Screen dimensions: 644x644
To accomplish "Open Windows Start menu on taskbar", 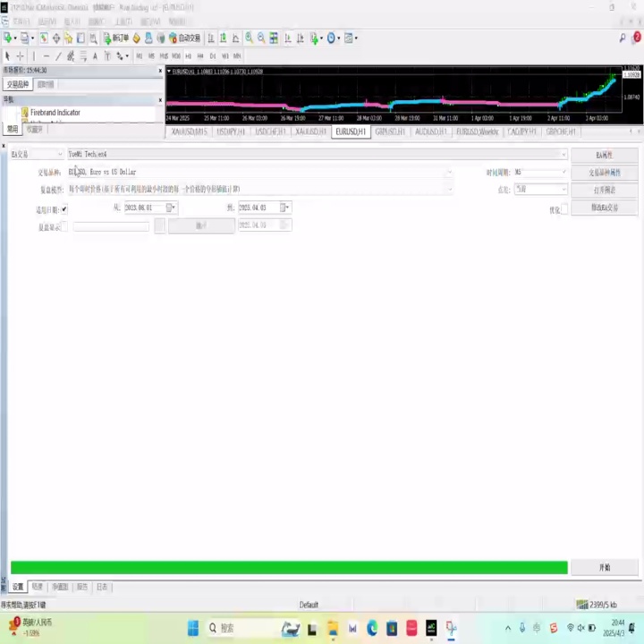I will (x=192, y=628).
